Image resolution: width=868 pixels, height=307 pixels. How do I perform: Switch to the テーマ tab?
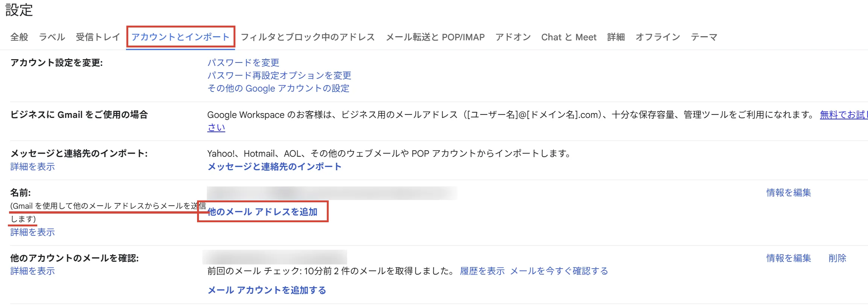pyautogui.click(x=704, y=37)
